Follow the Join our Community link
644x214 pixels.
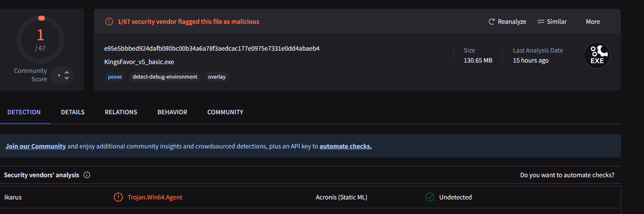pos(36,146)
